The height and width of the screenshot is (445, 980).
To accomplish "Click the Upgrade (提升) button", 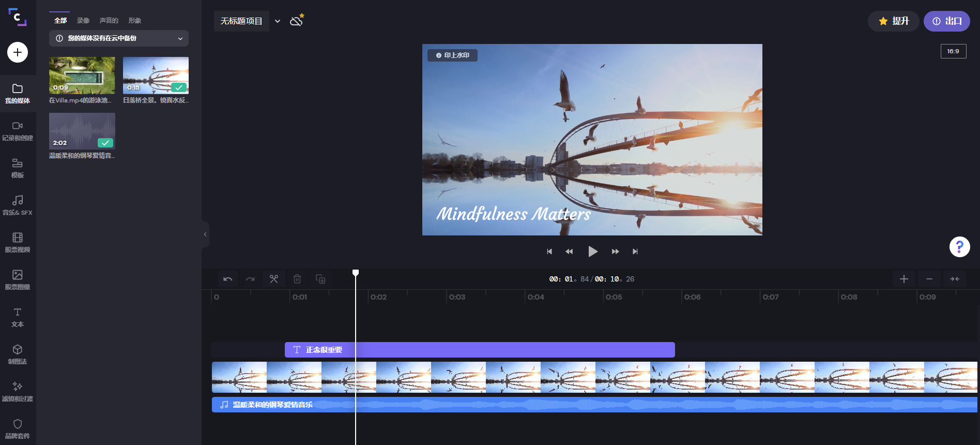I will coord(893,21).
